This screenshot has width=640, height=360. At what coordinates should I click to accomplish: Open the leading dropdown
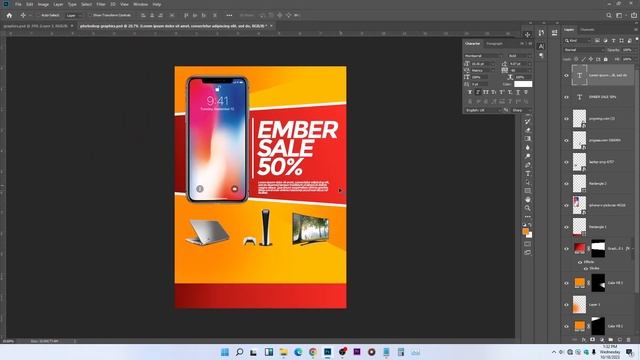point(529,64)
